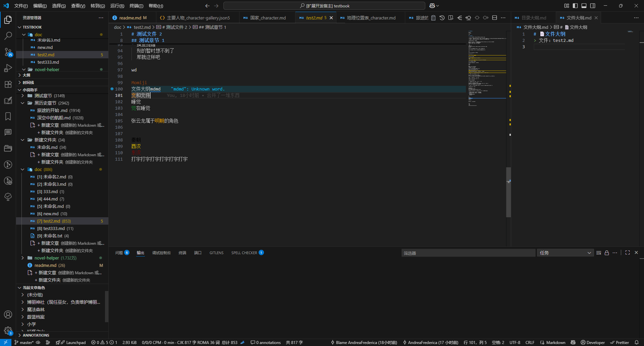Screen dimensions: 644x346
Task: Toggle the bottom panel layout button
Action: point(584,6)
